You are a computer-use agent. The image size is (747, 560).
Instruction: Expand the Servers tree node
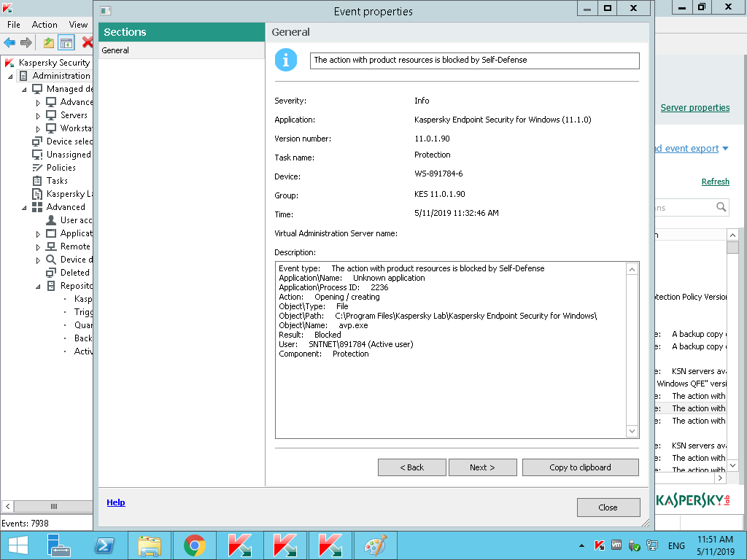point(39,116)
